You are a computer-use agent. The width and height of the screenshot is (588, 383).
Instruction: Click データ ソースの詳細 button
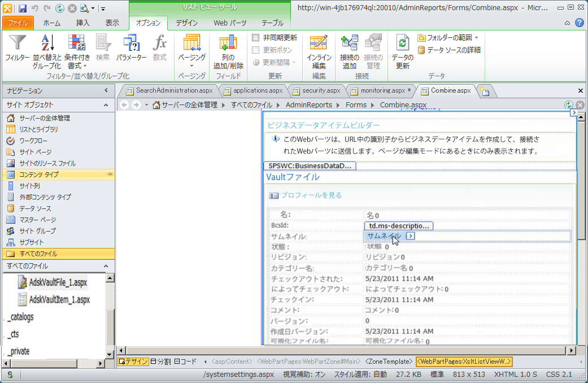[x=449, y=50]
